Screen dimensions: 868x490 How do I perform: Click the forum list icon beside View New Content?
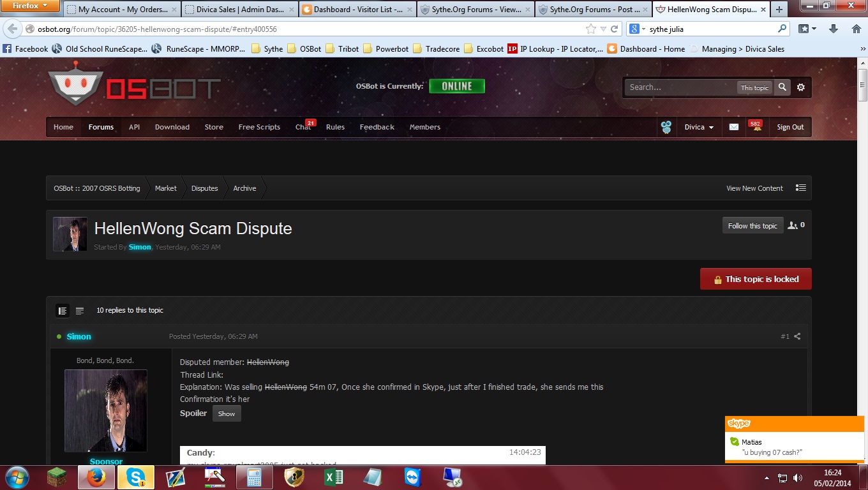pos(801,188)
